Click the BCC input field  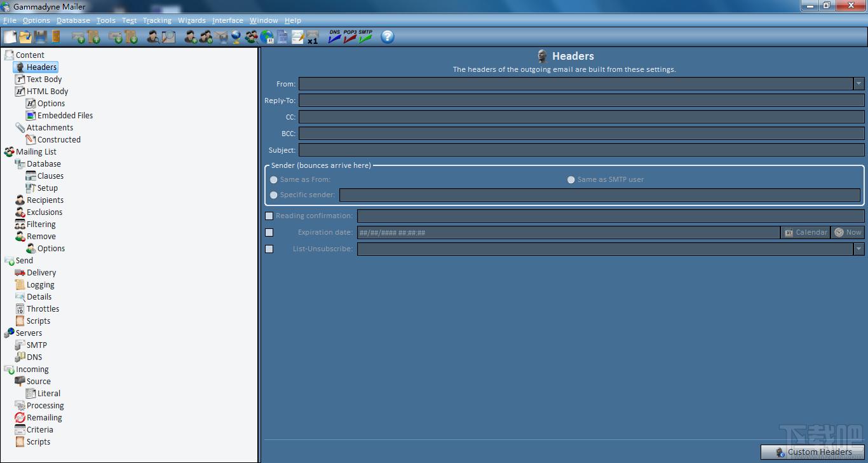(x=581, y=134)
